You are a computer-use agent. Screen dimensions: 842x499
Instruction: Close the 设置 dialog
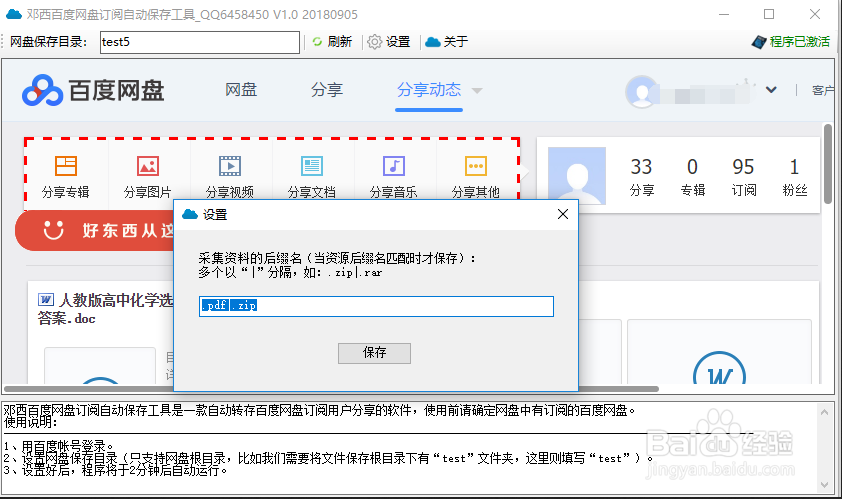pyautogui.click(x=563, y=214)
